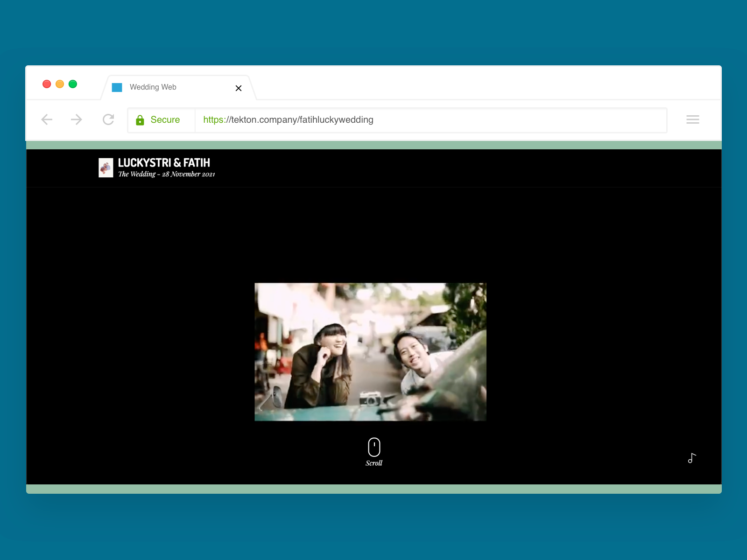Reload the wedding page
The image size is (747, 560).
click(108, 119)
